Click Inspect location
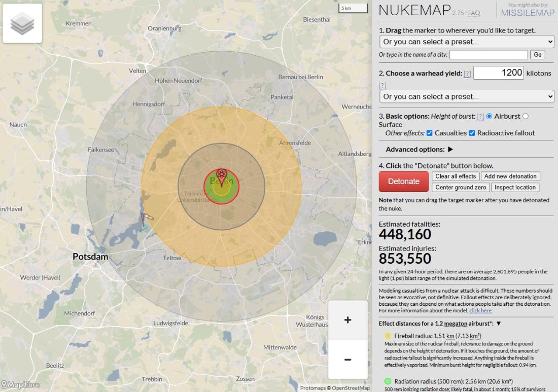The width and height of the screenshot is (558, 392). [x=515, y=188]
